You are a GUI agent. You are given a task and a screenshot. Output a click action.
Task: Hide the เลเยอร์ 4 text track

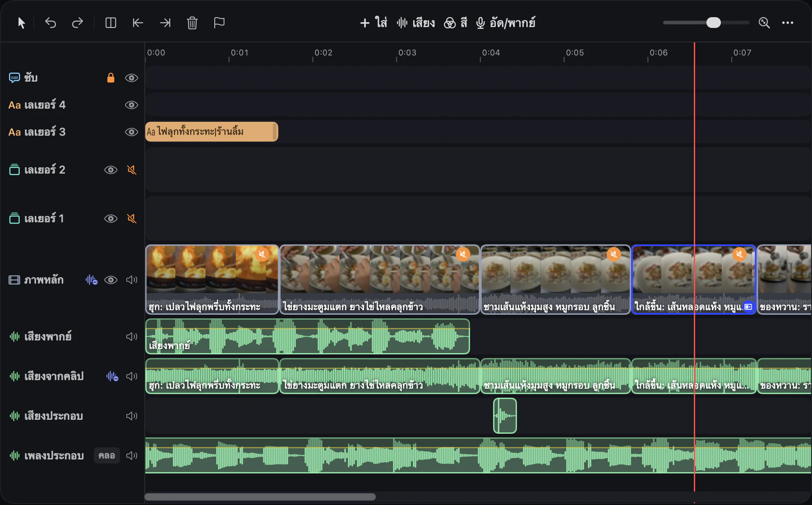(x=131, y=105)
